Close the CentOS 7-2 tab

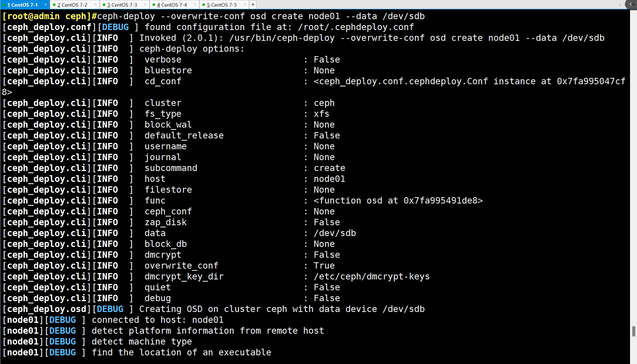(x=95, y=4)
